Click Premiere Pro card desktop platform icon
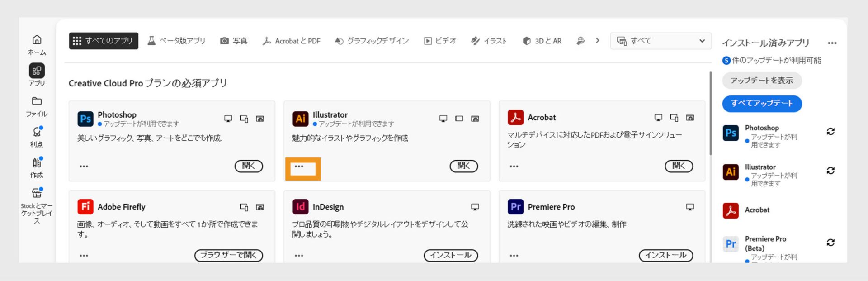The image size is (868, 281). (690, 207)
